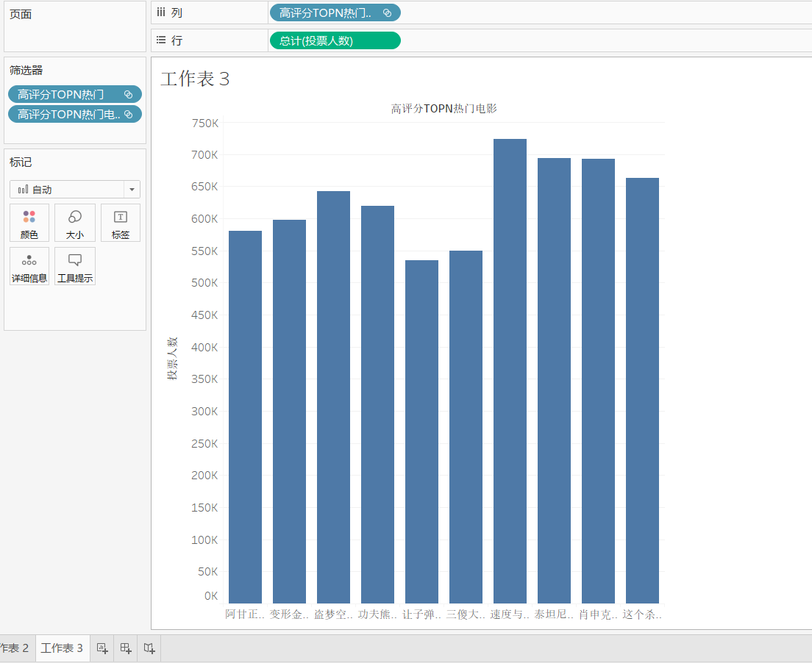Create a new dashboard via bottom icon
Screen dimensions: 812x663
coord(126,648)
